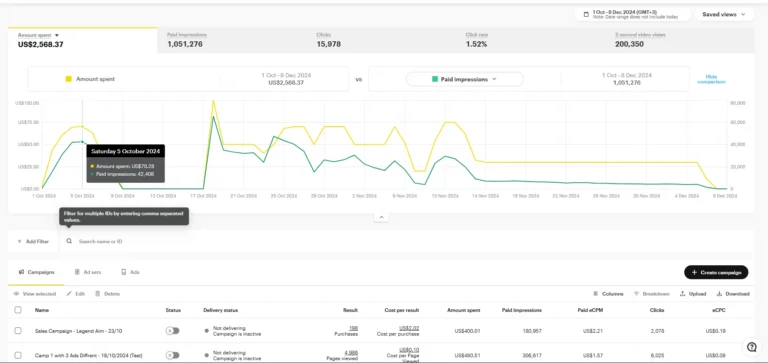Screen dimensions: 768x363
Task: Switch to the Ads tab
Action: (x=130, y=272)
